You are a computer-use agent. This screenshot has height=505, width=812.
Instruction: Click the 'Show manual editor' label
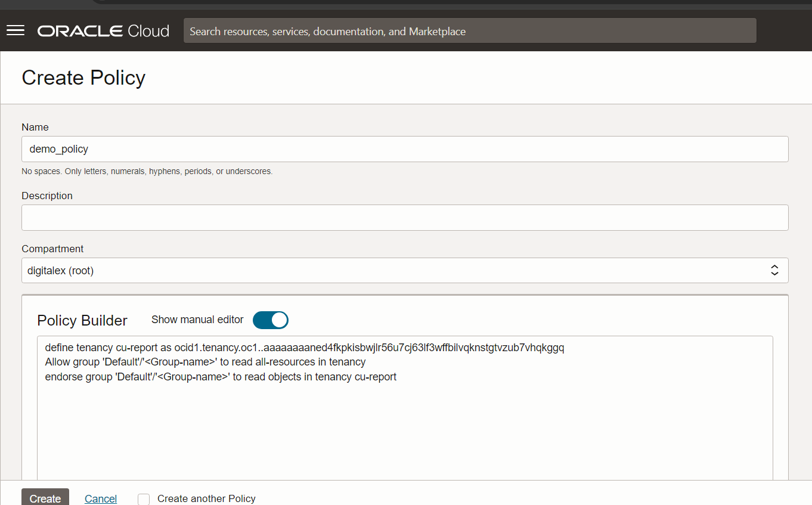[x=197, y=320]
